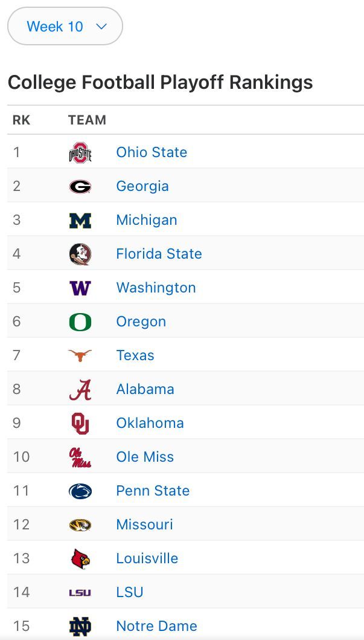Click the Michigan M logo
This screenshot has width=364, height=640.
click(80, 221)
